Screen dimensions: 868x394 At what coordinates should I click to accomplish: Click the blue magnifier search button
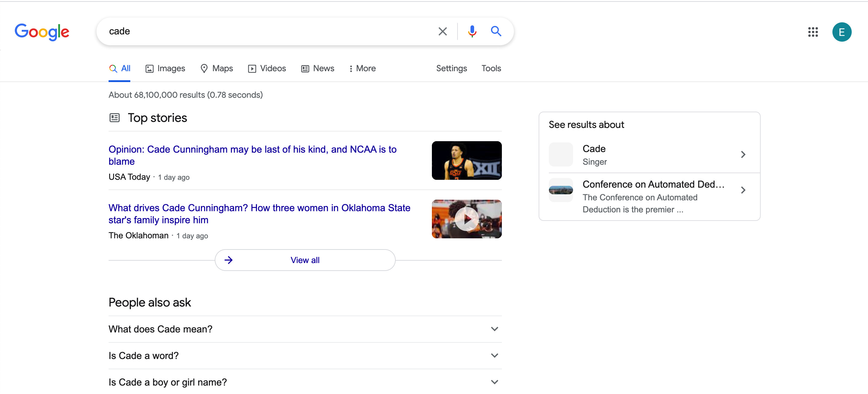pos(496,31)
